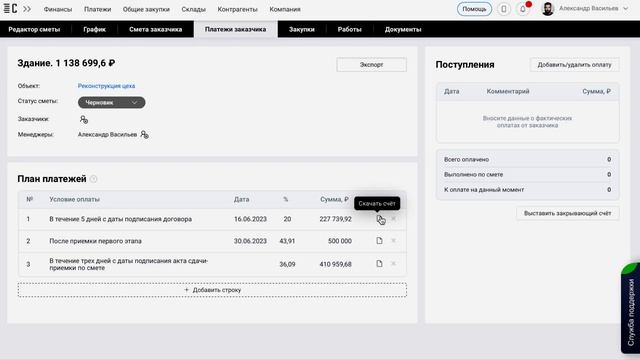Click percent 36,09 cell
The width and height of the screenshot is (640, 360).
click(287, 264)
